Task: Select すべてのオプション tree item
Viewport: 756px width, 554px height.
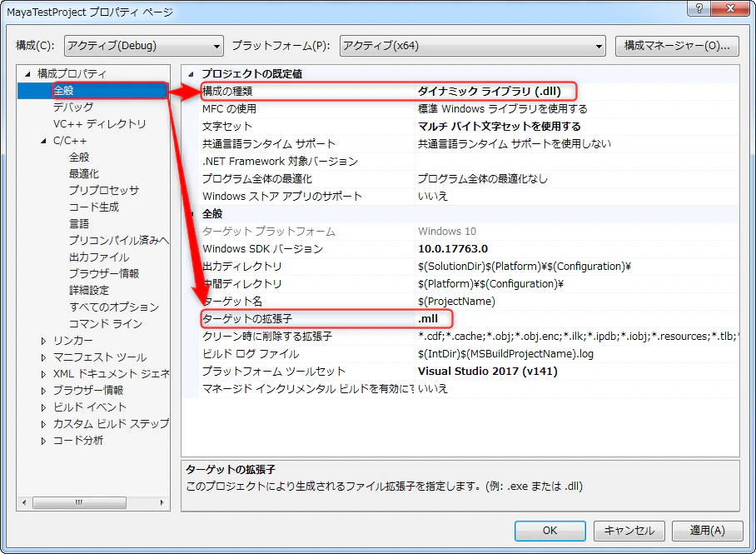Action: point(114,307)
